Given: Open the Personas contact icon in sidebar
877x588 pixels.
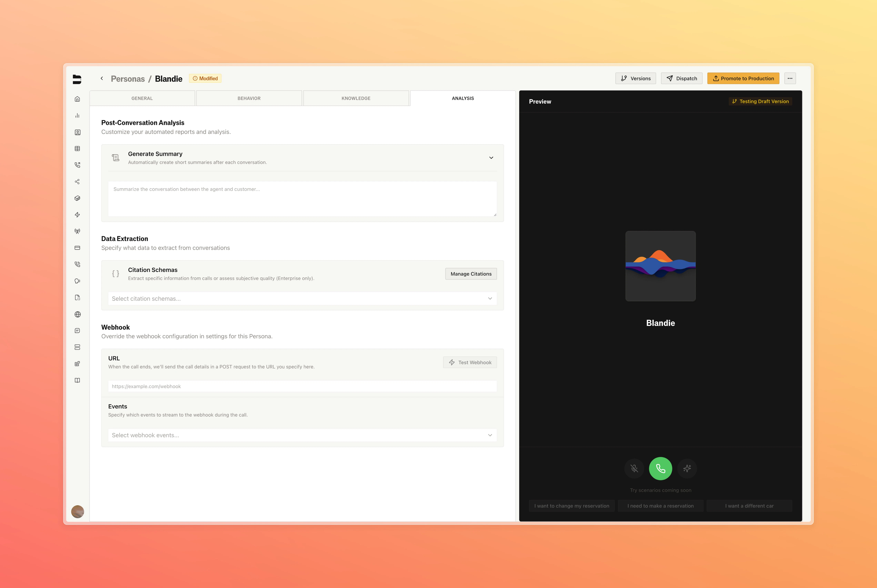Looking at the screenshot, I should (x=77, y=132).
